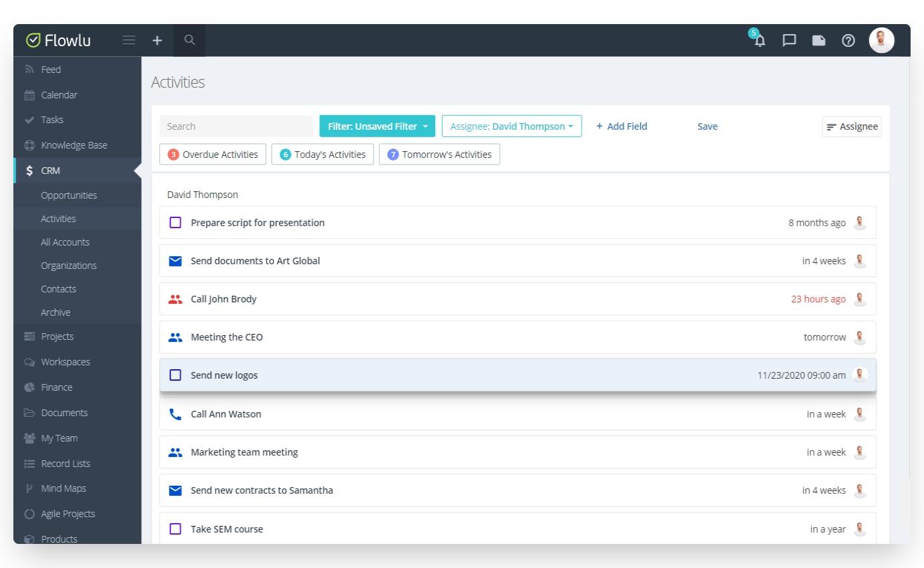Click the Record Lists icon
This screenshot has width=924, height=568.
[29, 464]
